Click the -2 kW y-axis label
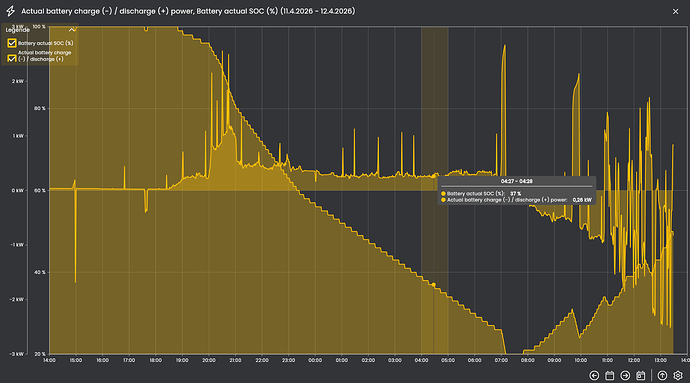 coord(17,299)
